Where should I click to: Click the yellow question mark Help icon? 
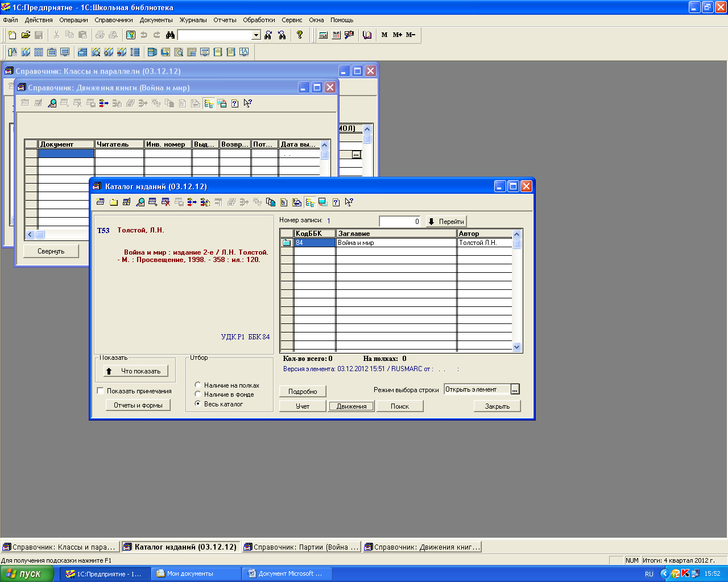pos(300,35)
